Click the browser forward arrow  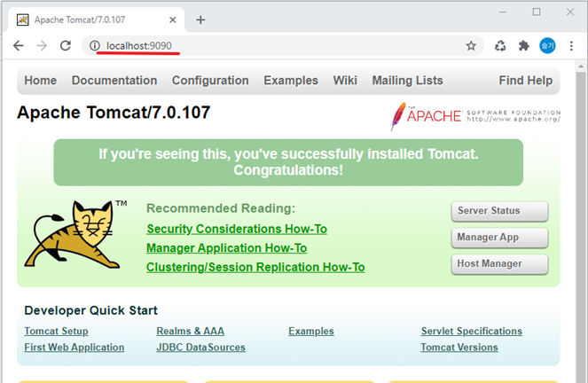42,46
